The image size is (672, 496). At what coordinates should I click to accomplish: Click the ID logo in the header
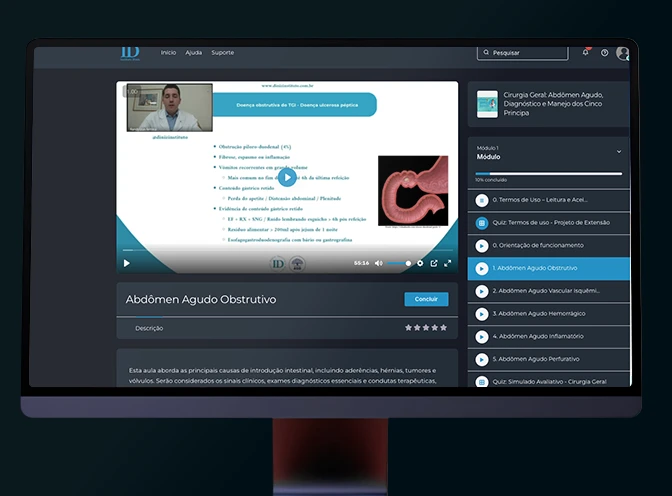(130, 51)
